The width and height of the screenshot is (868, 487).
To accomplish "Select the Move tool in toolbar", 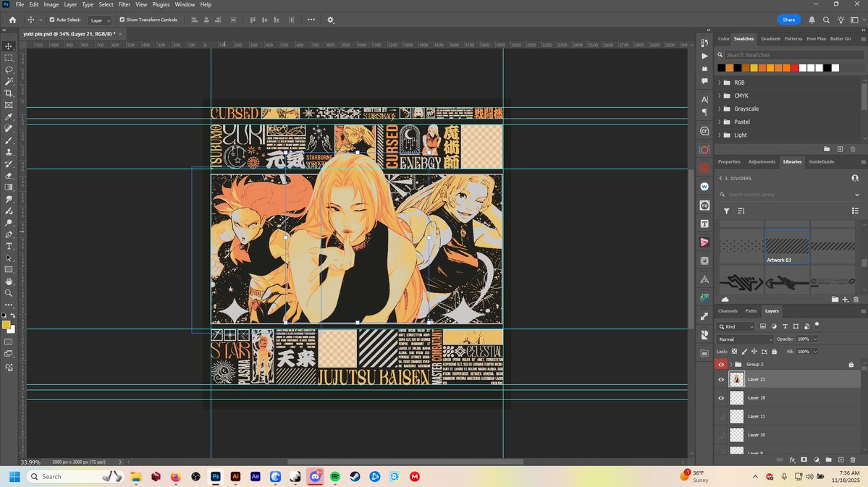I will pyautogui.click(x=9, y=46).
